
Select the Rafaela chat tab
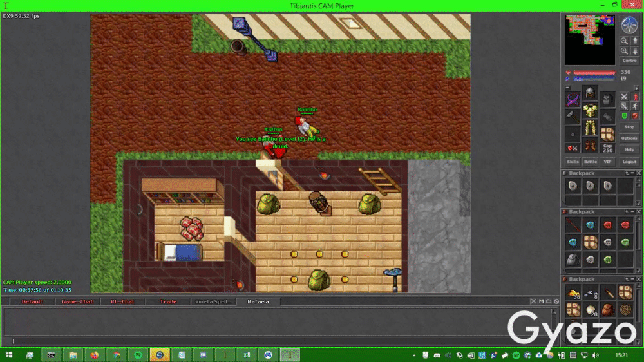pyautogui.click(x=258, y=301)
